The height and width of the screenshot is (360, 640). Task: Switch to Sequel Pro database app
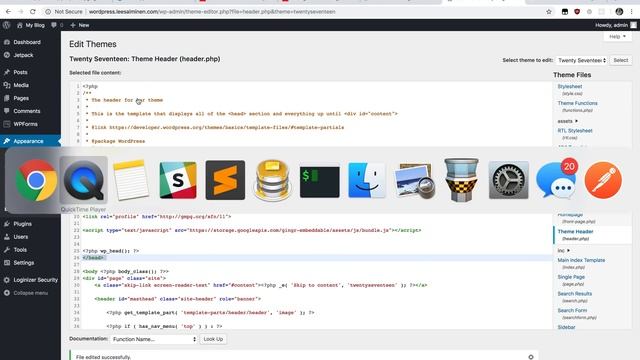272,180
